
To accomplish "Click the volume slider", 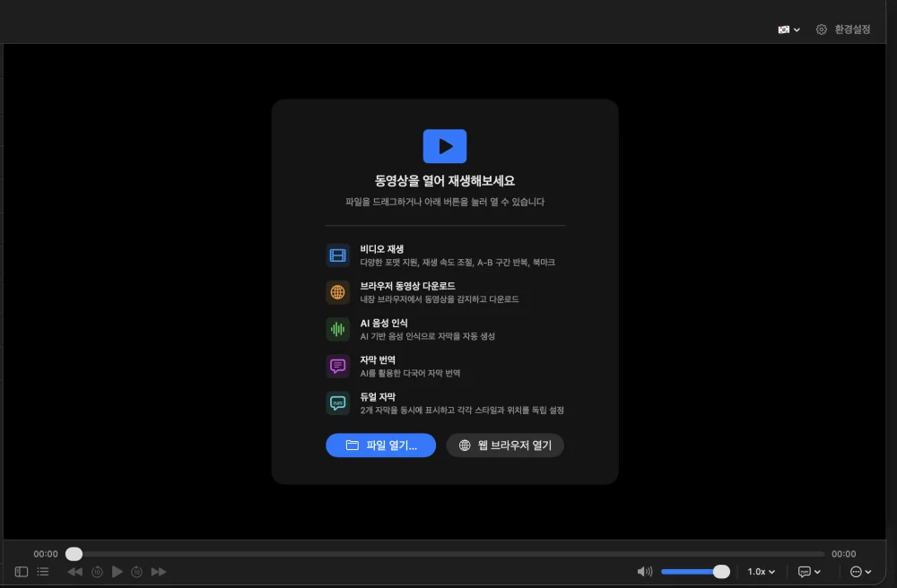I will tap(695, 572).
